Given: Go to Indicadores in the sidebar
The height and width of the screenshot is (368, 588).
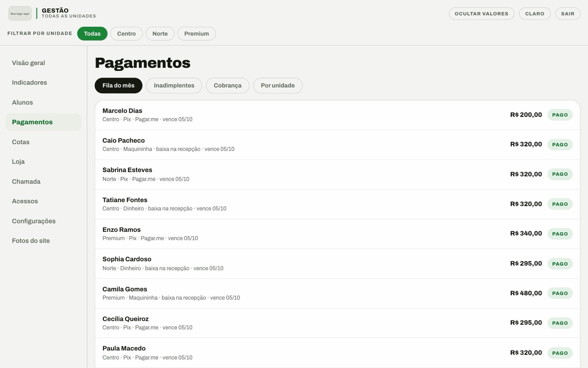Looking at the screenshot, I should (x=43, y=82).
